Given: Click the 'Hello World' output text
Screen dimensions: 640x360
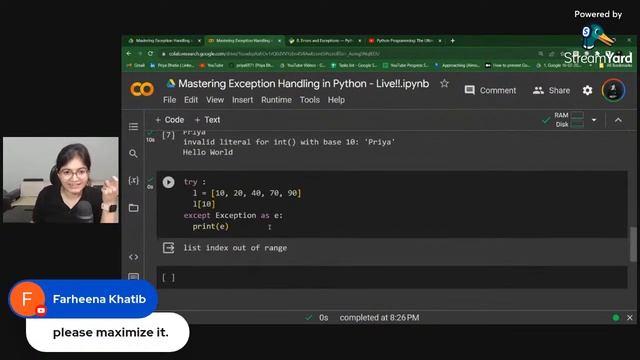Looking at the screenshot, I should (x=208, y=152).
